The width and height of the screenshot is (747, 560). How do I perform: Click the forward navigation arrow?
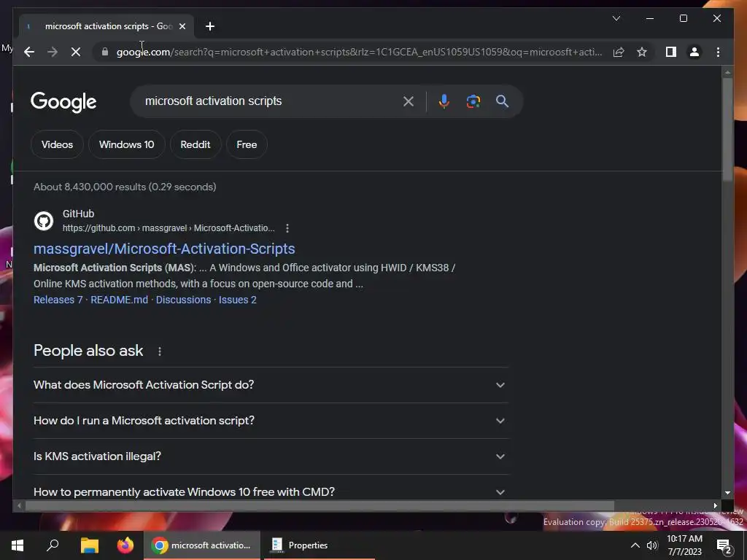53,52
